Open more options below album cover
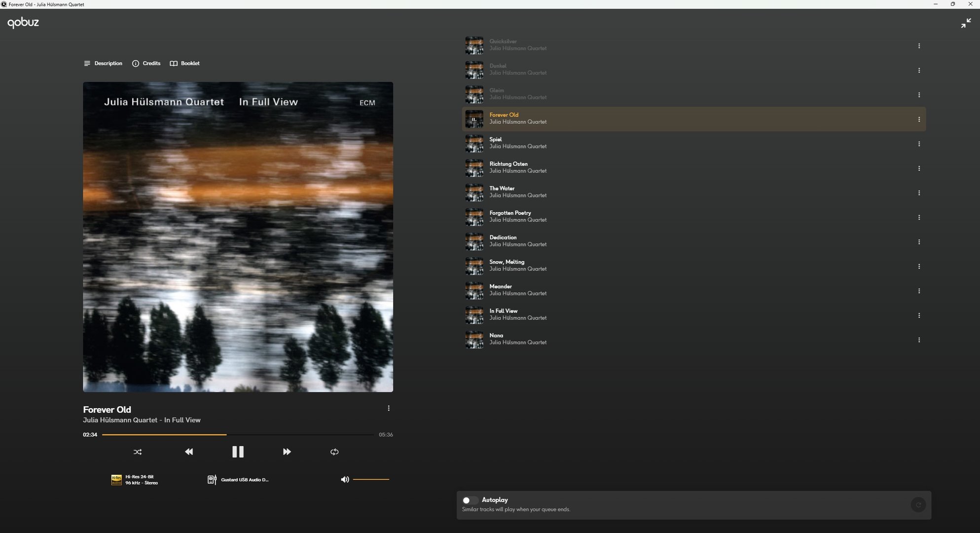980x533 pixels. tap(389, 408)
